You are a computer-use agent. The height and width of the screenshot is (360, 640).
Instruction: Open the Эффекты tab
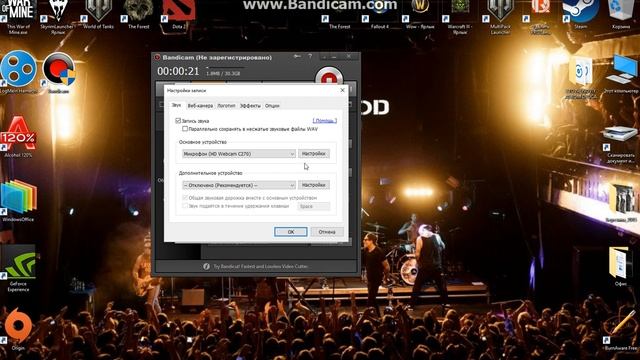[250, 106]
